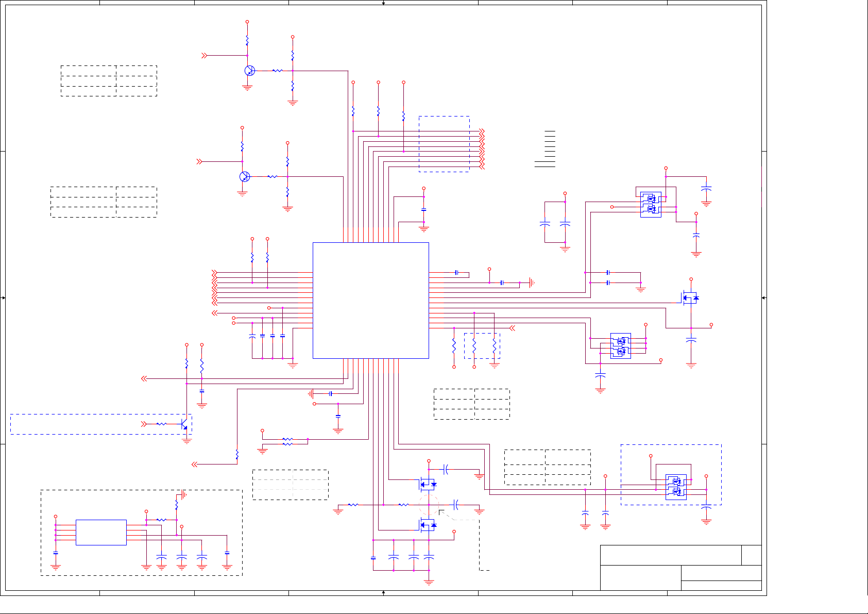Click the title block in the sheet corner
Image resolution: width=868 pixels, height=614 pixels.
pyautogui.click(x=681, y=568)
